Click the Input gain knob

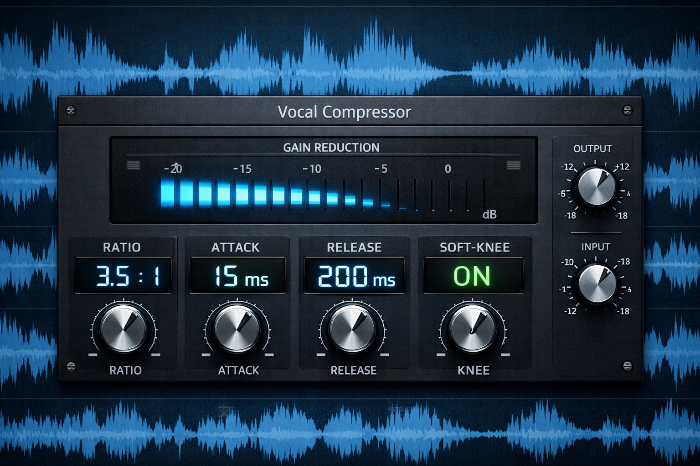tap(597, 283)
